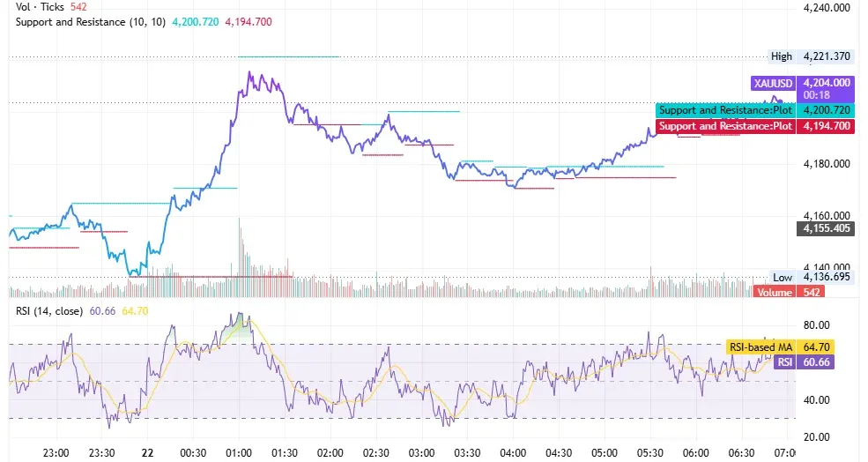Click the yellow RSI-based MA label
868x462 pixels.
click(760, 347)
